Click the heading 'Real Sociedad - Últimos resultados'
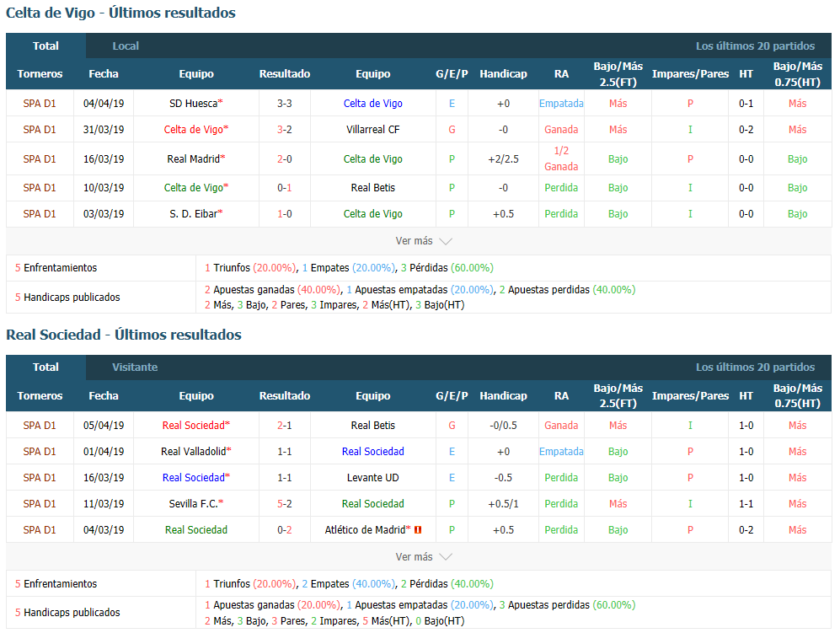This screenshot has height=633, width=840. (124, 335)
